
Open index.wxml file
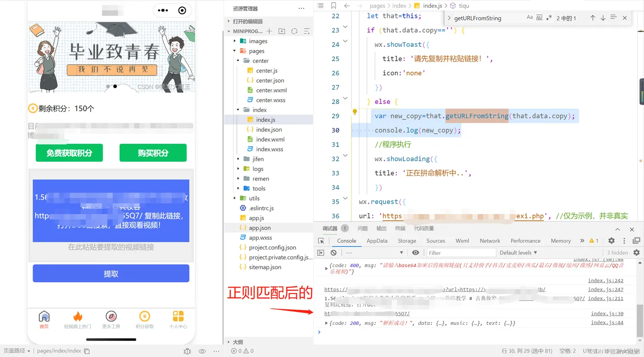[x=269, y=139]
